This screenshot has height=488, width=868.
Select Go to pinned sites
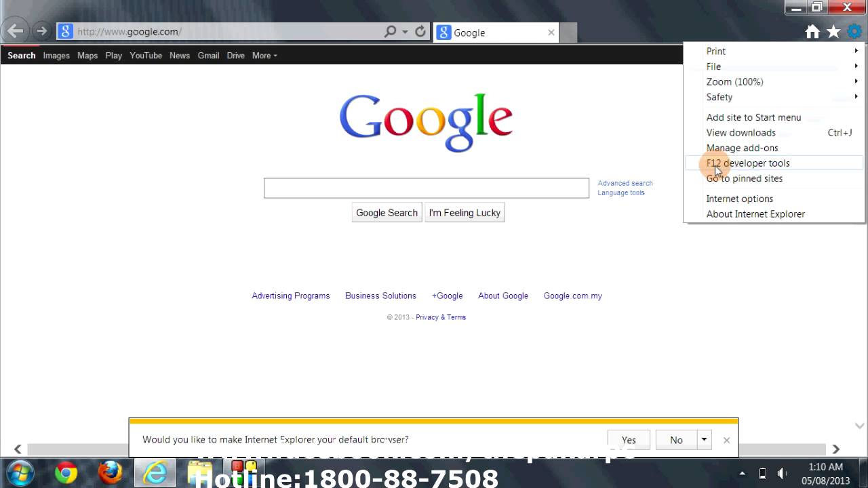coord(774,178)
